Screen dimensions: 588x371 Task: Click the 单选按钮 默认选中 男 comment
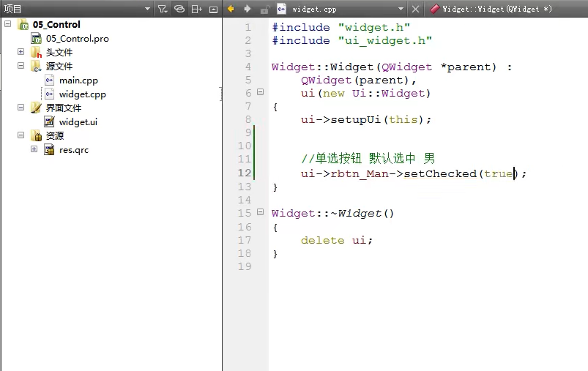click(368, 159)
